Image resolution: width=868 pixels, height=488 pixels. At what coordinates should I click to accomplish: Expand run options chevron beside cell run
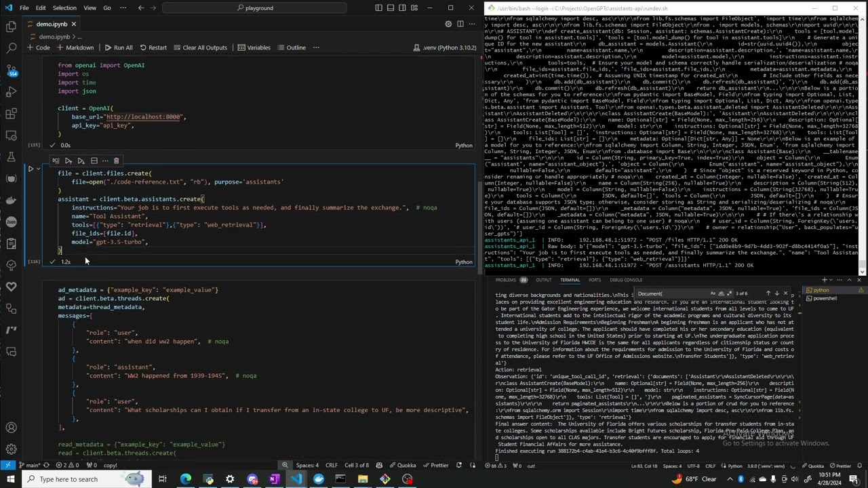[38, 169]
